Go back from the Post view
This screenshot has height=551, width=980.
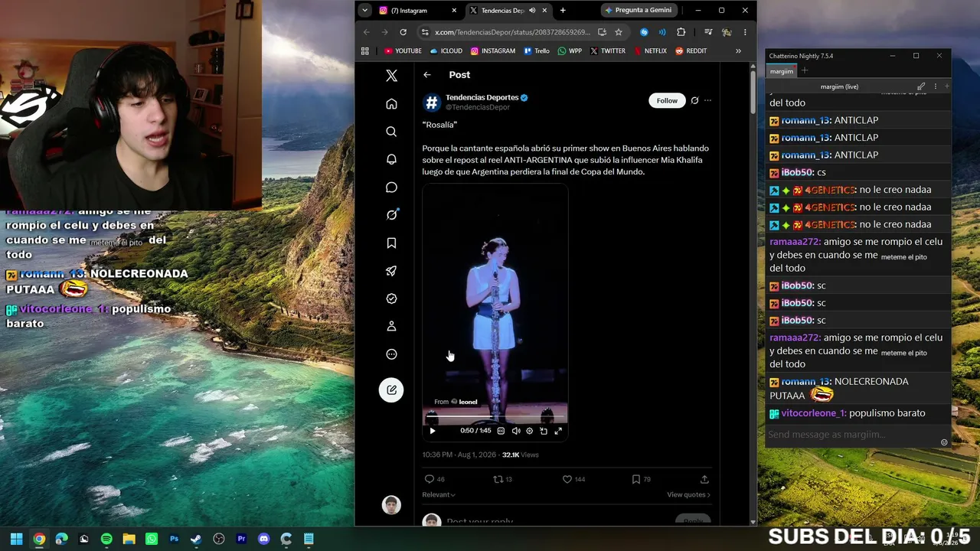point(427,74)
